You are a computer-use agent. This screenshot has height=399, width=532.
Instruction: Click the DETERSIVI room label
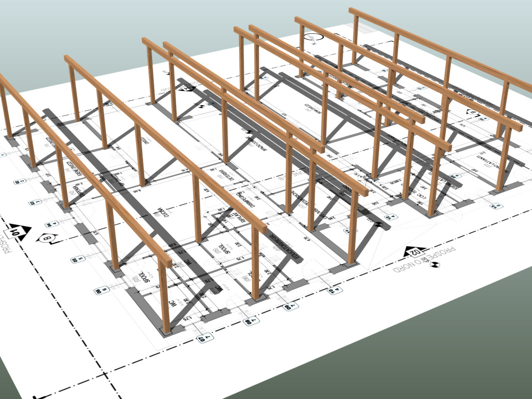click(x=226, y=175)
